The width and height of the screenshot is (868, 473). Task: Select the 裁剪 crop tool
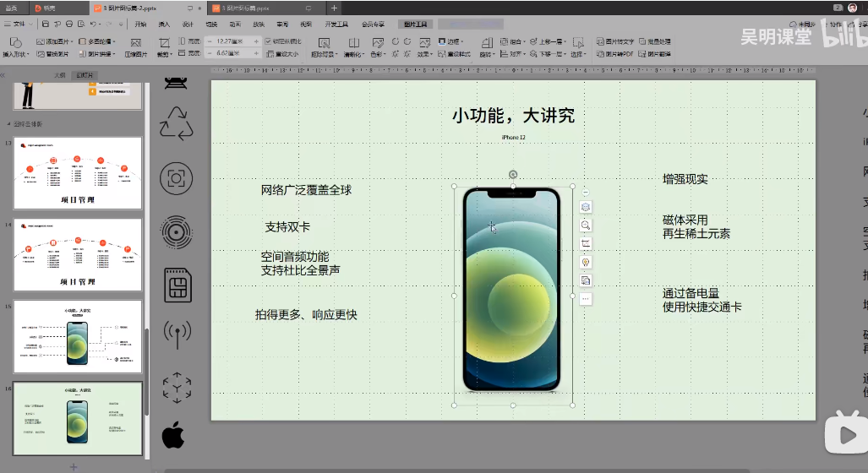click(164, 47)
